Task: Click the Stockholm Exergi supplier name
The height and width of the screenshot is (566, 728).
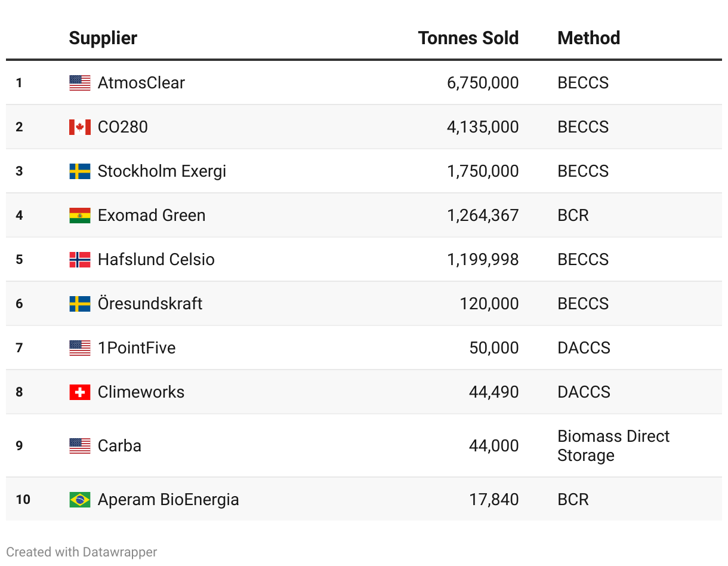Action: (162, 171)
